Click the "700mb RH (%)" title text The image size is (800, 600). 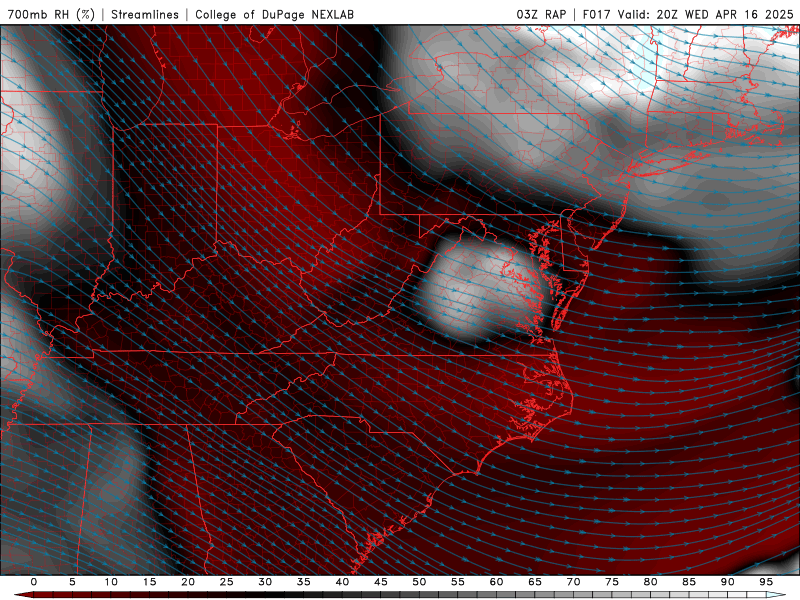pos(52,14)
